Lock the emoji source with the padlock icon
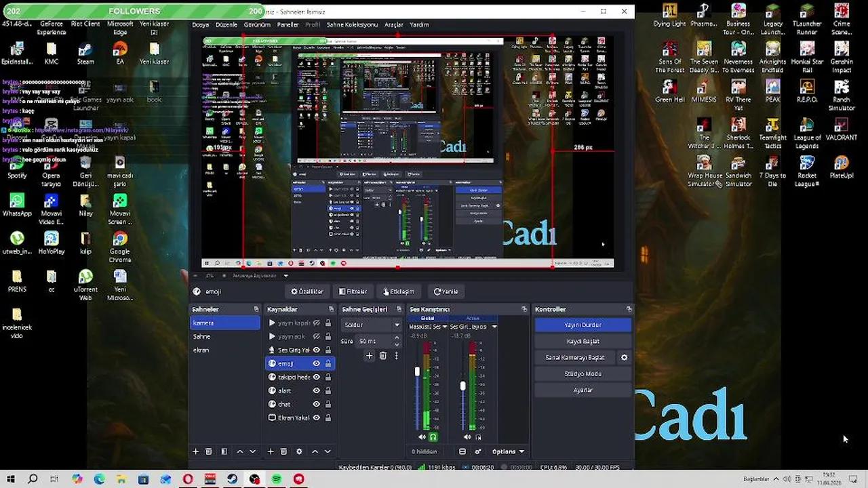Screen dimensions: 868x488 pos(328,363)
